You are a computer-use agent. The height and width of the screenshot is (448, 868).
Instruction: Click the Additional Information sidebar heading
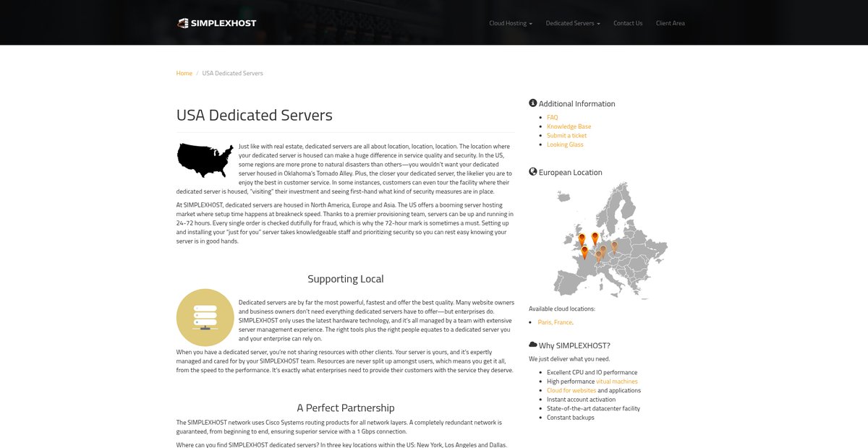(x=577, y=103)
